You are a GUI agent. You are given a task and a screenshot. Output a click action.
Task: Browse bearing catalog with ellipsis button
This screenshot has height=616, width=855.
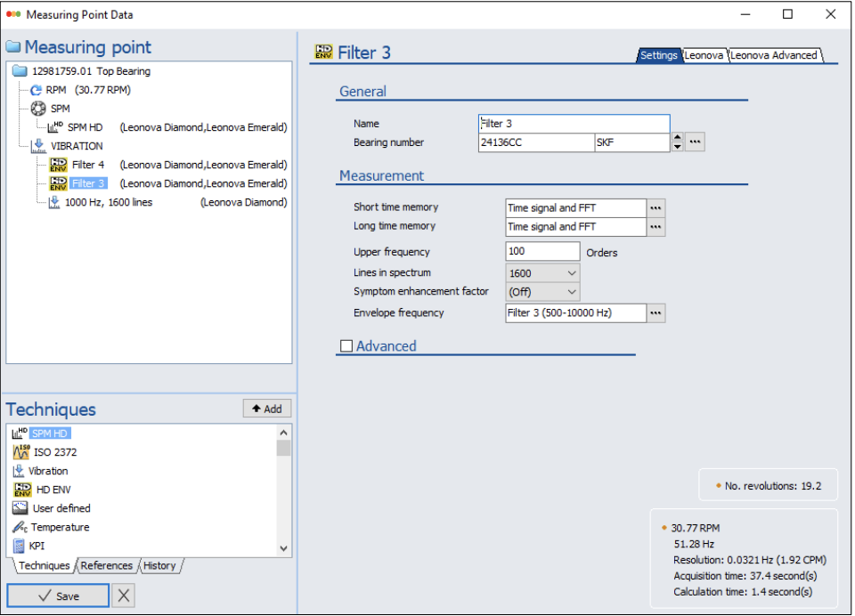(x=696, y=142)
